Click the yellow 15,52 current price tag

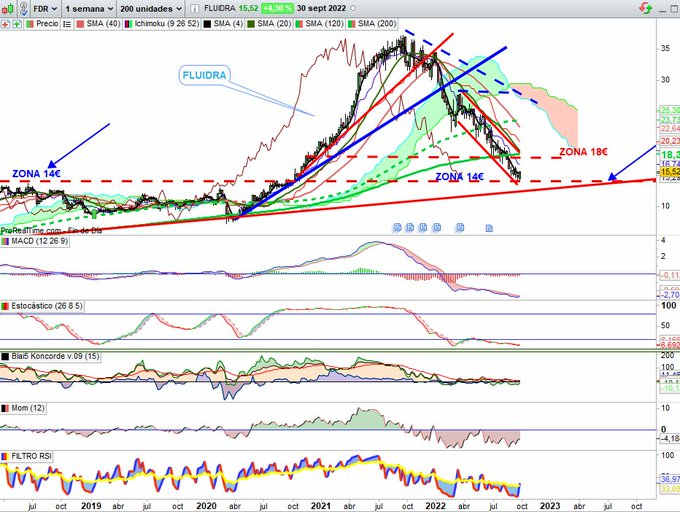pyautogui.click(x=669, y=172)
